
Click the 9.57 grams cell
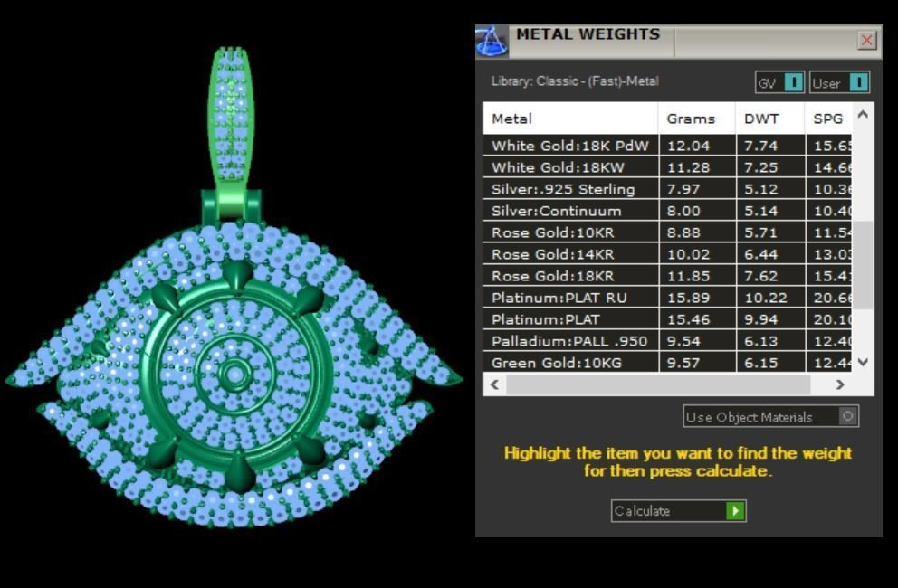697,363
